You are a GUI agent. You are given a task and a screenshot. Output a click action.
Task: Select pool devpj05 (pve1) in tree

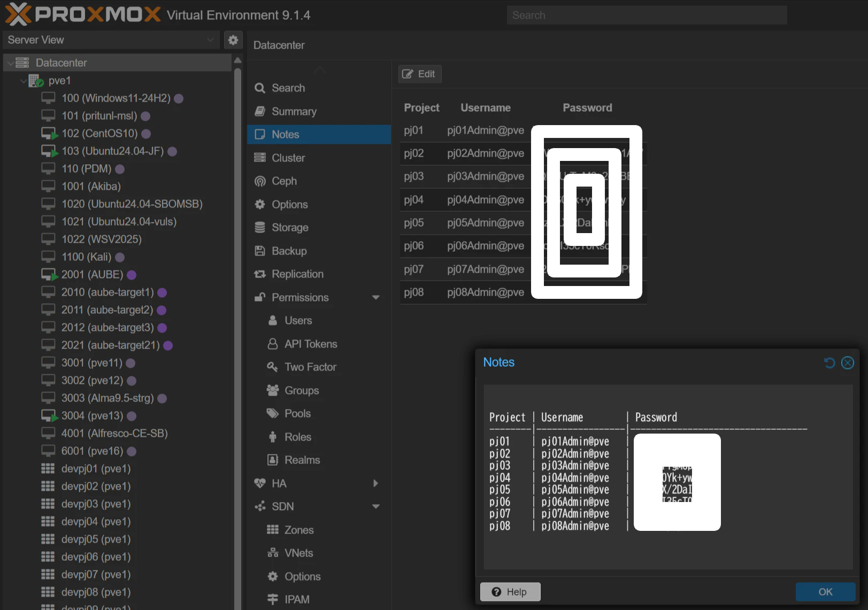pos(96,539)
